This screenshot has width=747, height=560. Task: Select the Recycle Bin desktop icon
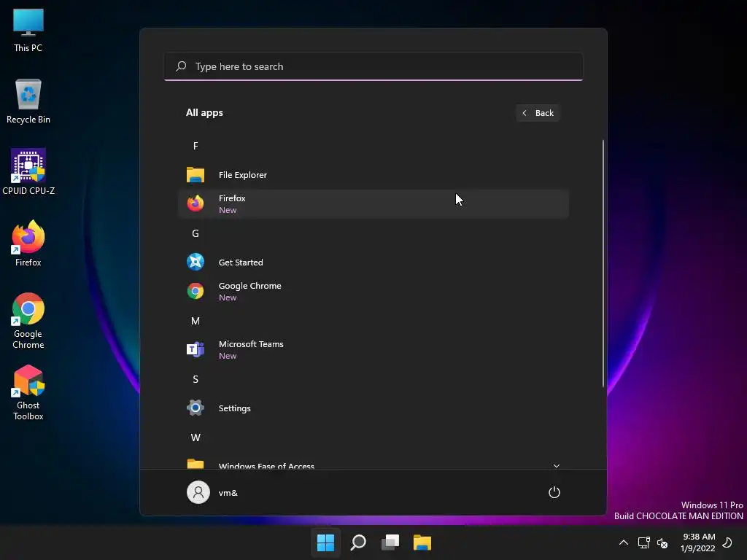click(x=28, y=101)
